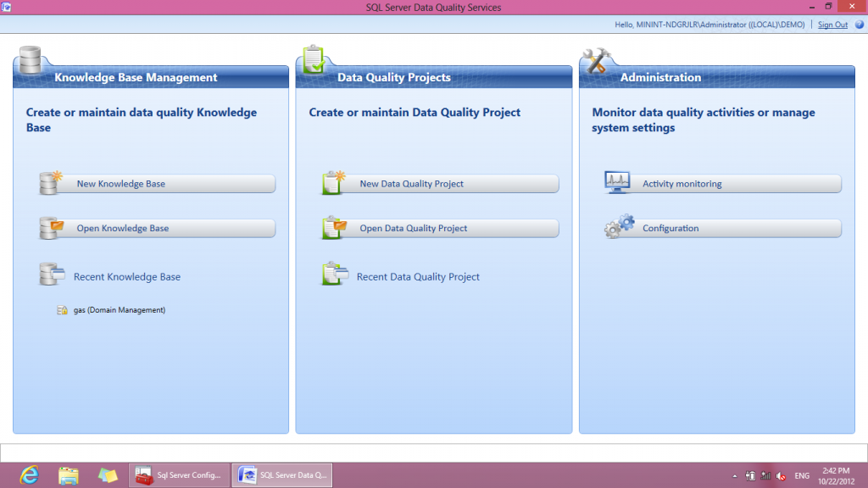Click the Configuration gears icon
868x488 pixels.
[620, 226]
